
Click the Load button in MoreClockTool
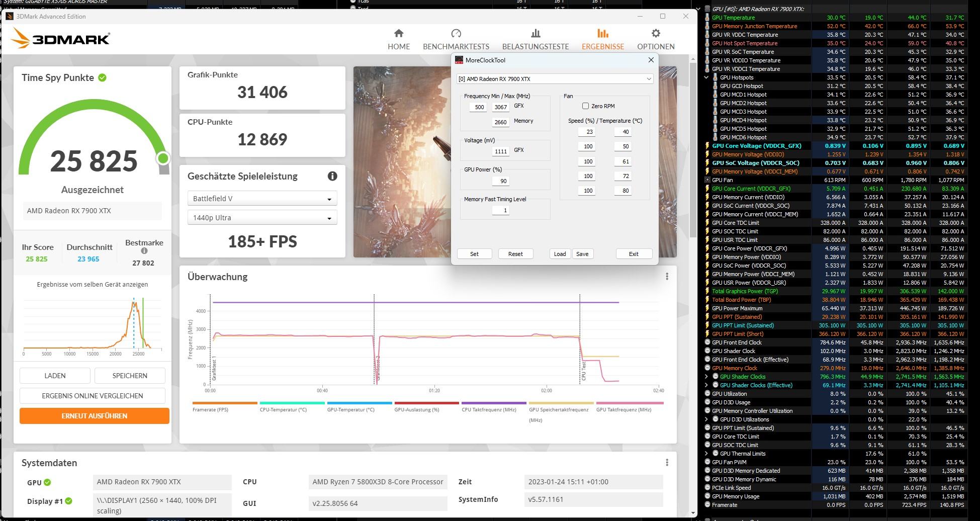point(560,254)
